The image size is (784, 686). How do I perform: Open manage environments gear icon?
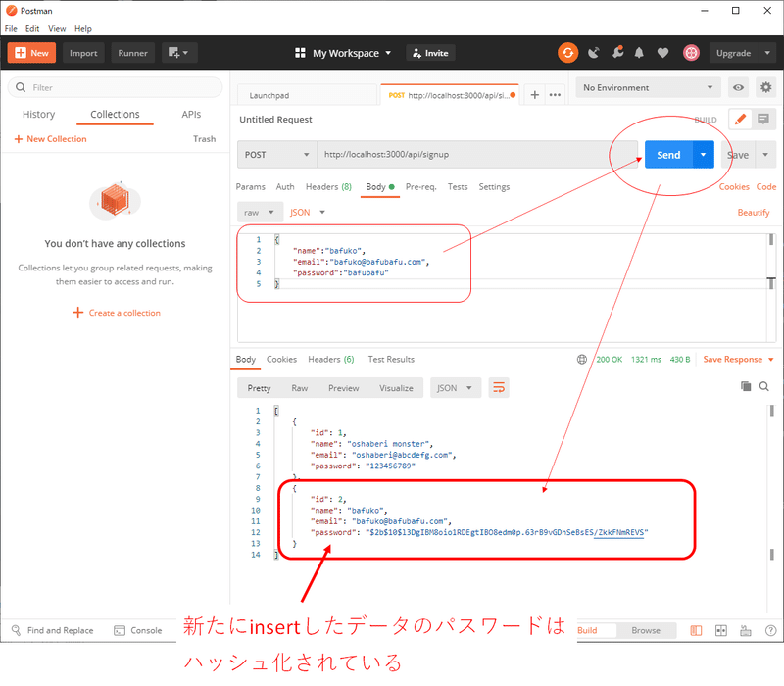(765, 87)
